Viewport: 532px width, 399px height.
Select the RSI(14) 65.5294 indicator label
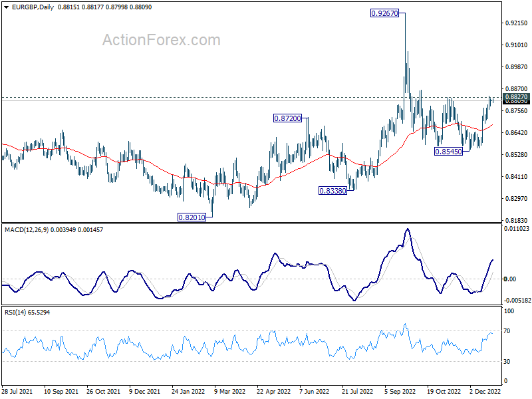[27, 312]
